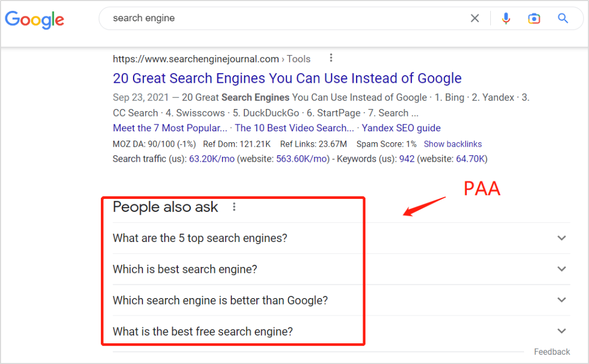Open the "Yandex SEO guide" sitelink

point(401,128)
